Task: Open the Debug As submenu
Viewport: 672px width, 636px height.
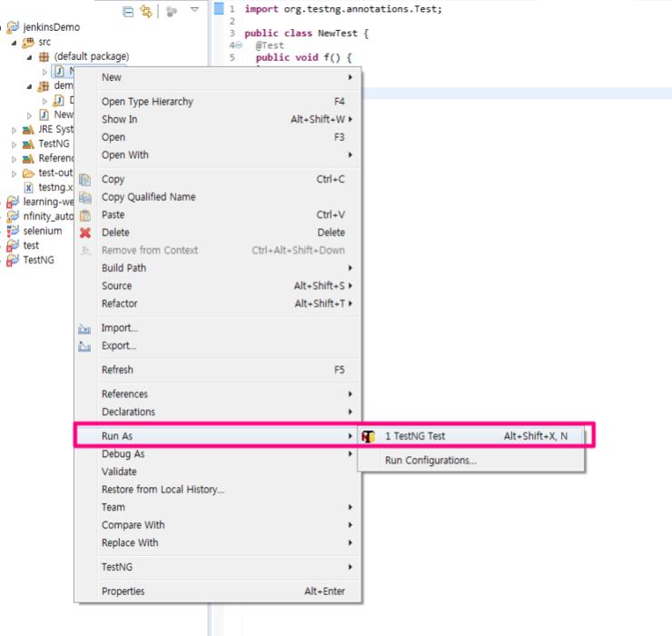Action: 123,454
